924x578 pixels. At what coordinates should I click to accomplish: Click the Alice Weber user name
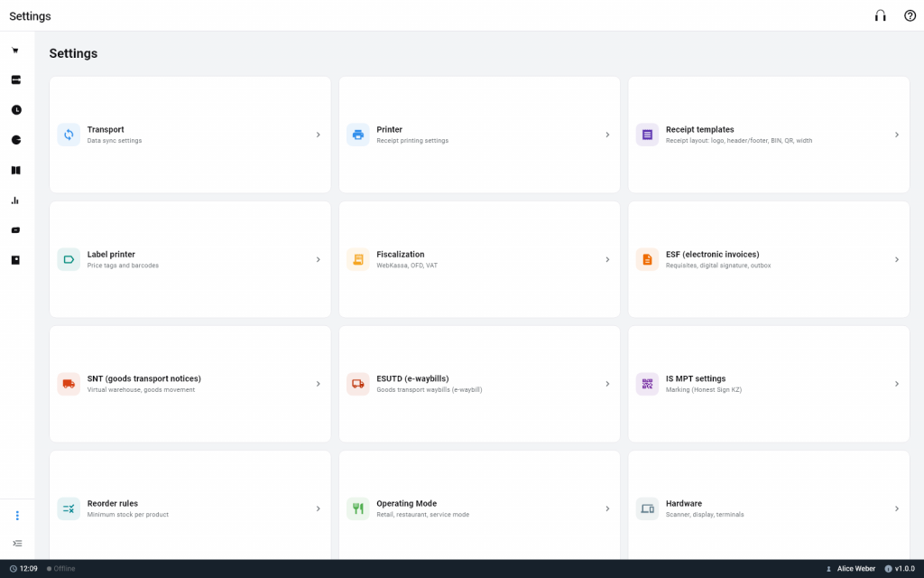point(855,569)
